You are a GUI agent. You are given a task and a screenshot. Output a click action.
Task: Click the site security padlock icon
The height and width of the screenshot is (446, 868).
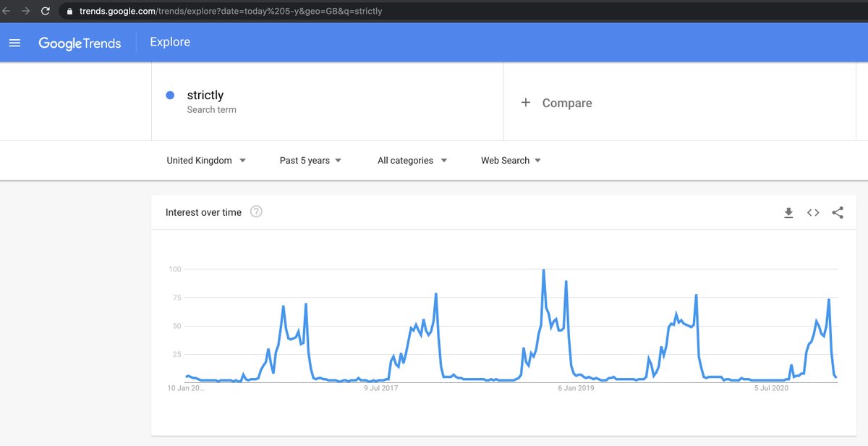tap(69, 11)
